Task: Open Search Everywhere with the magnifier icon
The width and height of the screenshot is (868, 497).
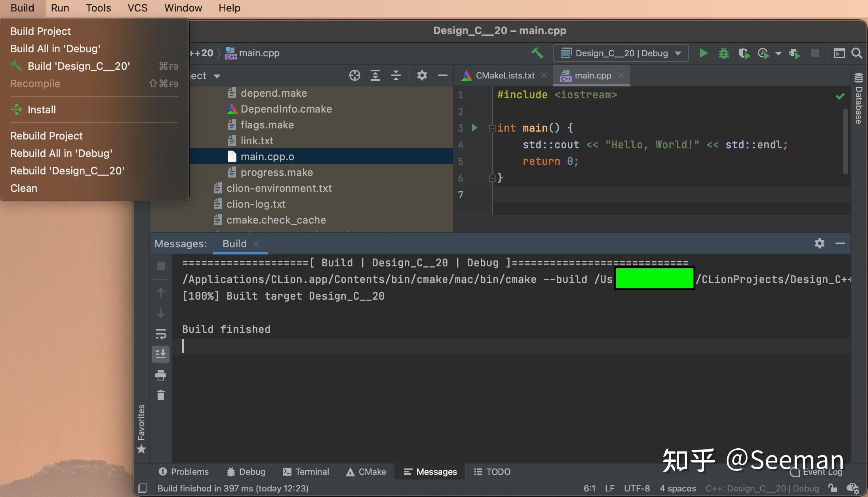Action: click(x=857, y=53)
